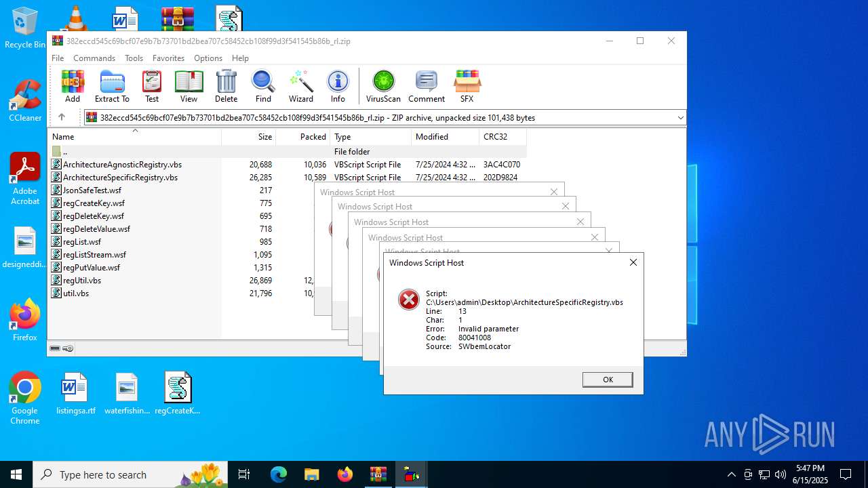Select regCreateK script file on desktop
Screen dimensions: 868x488
178,393
